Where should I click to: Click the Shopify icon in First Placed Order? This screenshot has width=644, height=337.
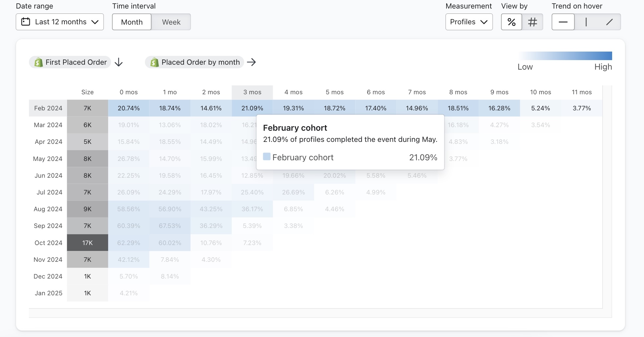coord(39,62)
